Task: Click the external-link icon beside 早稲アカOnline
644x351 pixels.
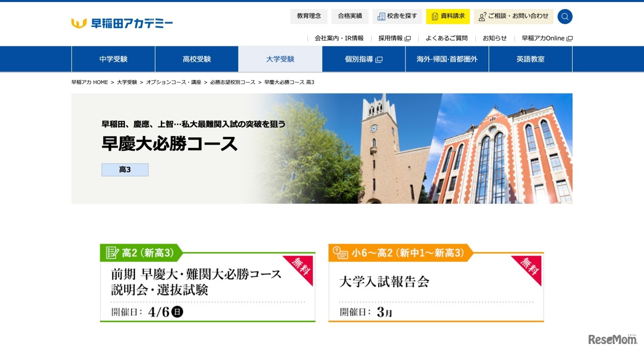Action: point(569,37)
